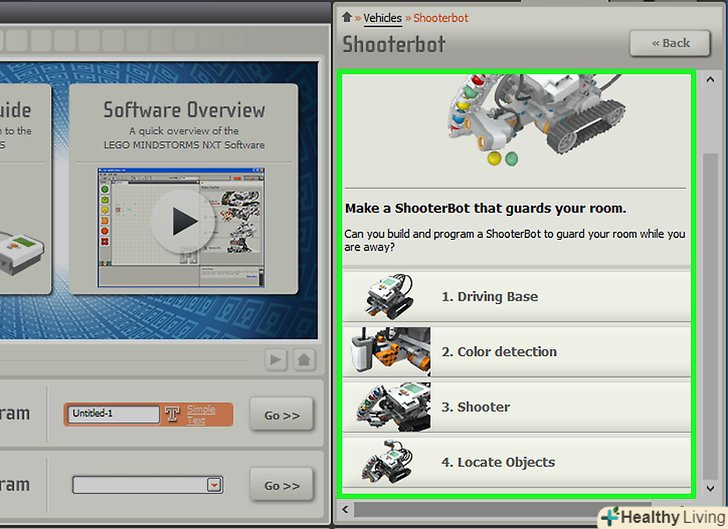Play the Software Overview video
The image size is (728, 529).
tap(182, 220)
